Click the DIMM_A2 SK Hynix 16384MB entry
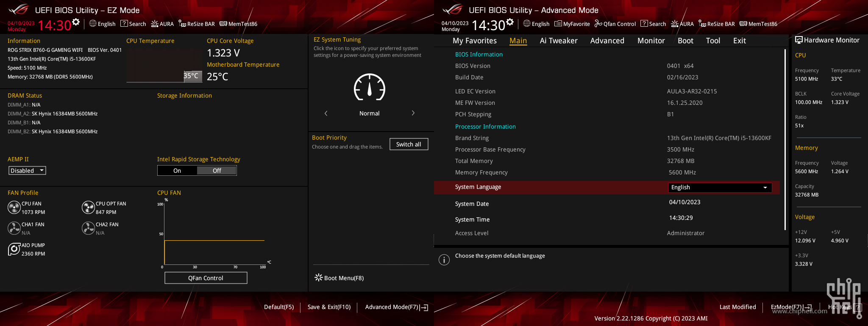The width and height of the screenshot is (868, 326). (x=53, y=114)
